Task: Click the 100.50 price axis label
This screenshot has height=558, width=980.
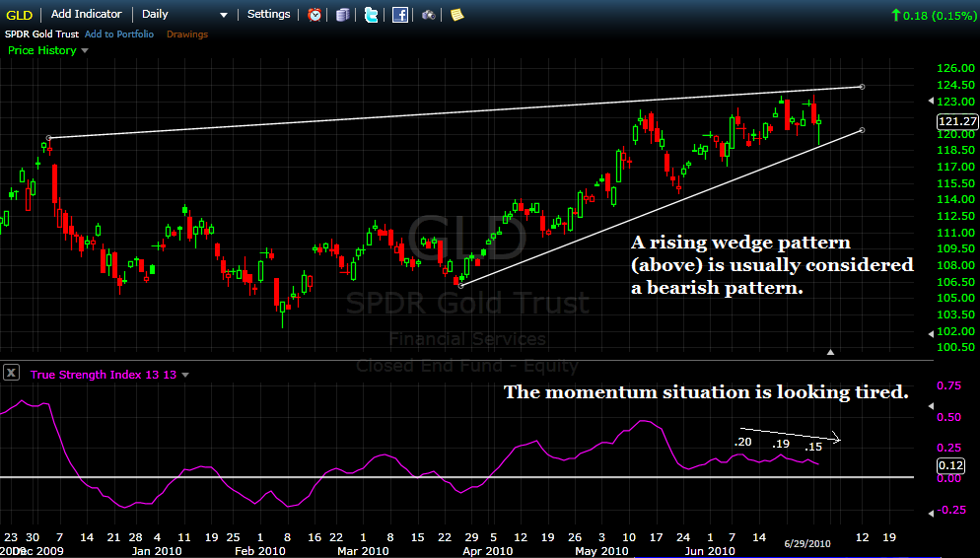Action: pyautogui.click(x=956, y=347)
